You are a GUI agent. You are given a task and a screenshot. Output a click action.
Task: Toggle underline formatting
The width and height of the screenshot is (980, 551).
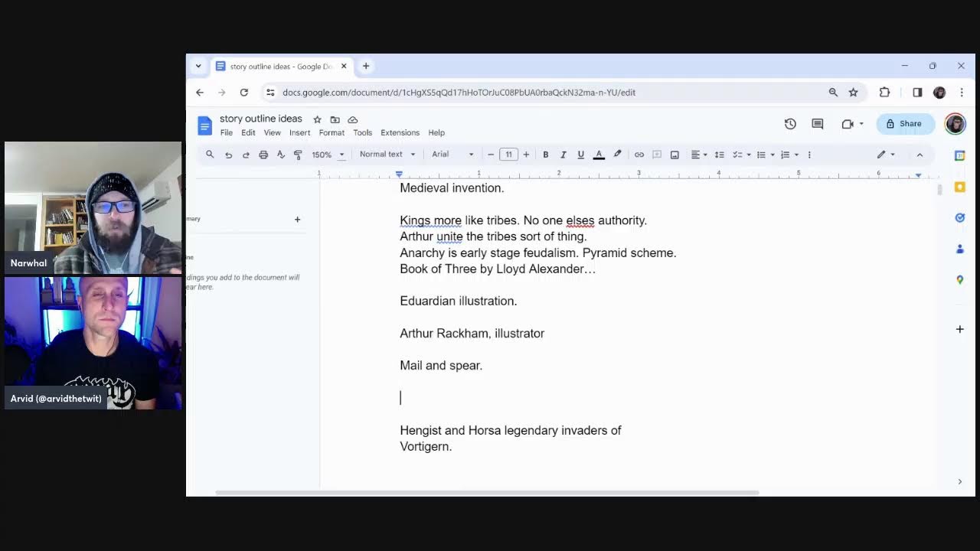pyautogui.click(x=581, y=155)
